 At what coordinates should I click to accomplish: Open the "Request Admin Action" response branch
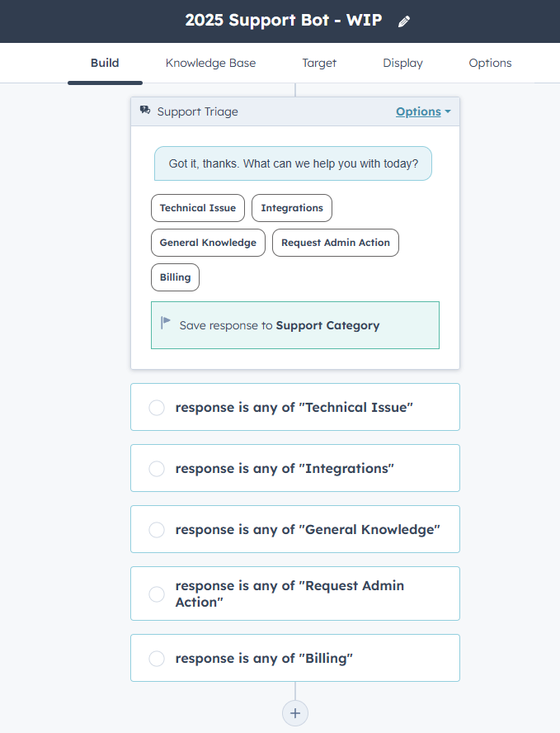[x=295, y=593]
